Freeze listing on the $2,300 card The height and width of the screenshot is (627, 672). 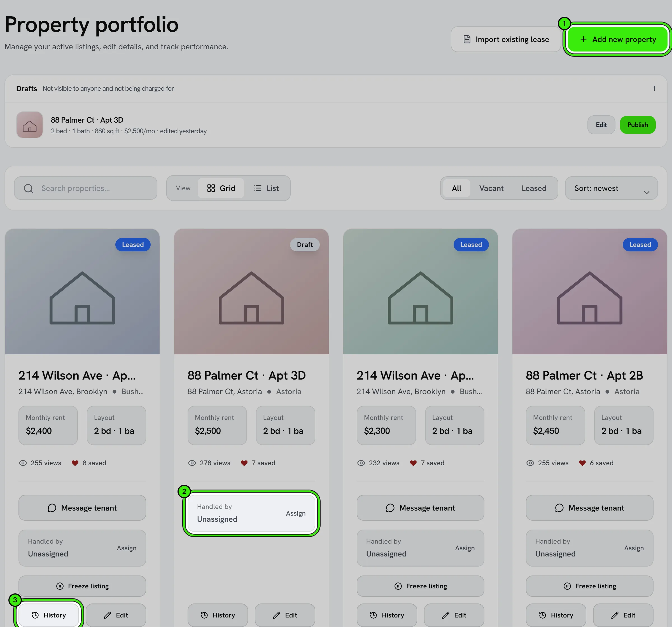pyautogui.click(x=420, y=586)
